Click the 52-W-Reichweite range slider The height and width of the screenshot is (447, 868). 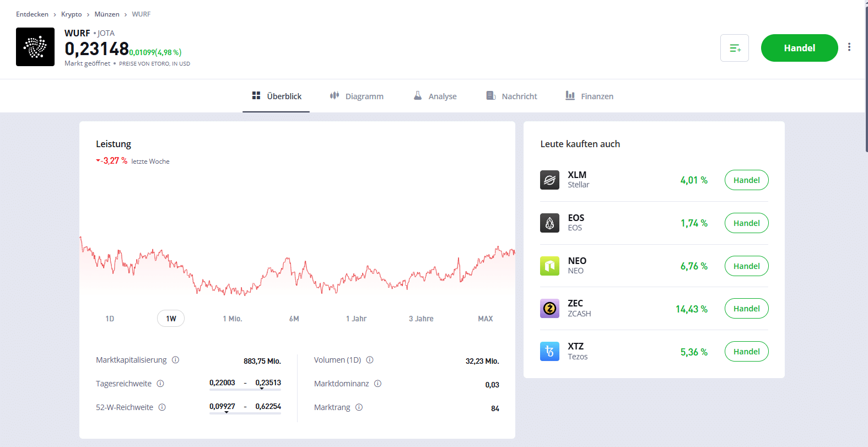(245, 413)
